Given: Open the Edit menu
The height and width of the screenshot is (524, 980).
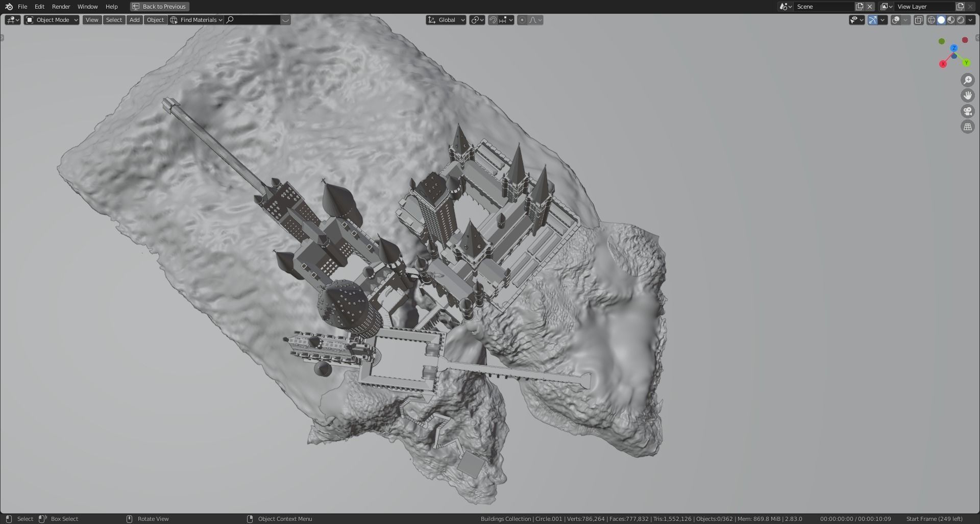Looking at the screenshot, I should (x=39, y=7).
